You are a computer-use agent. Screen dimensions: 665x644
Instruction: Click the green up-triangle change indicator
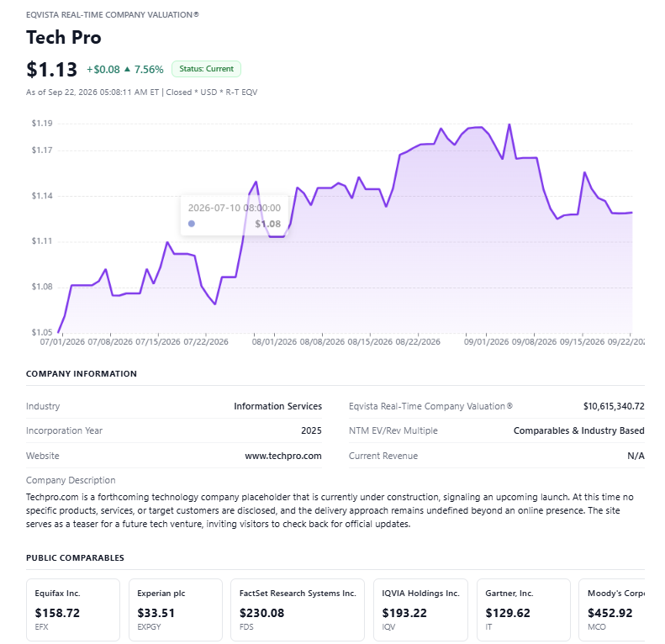pyautogui.click(x=127, y=69)
